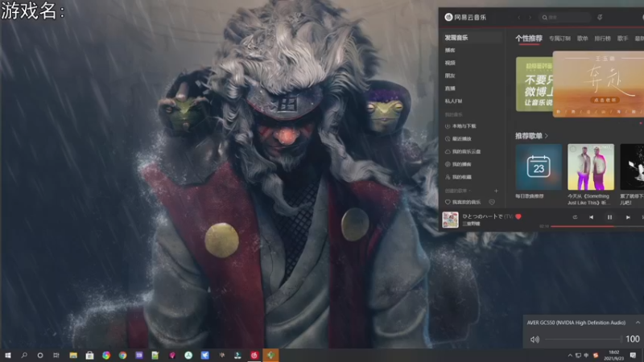Open 私人FM in the sidebar
Viewport: 644px width, 362px height.
[x=453, y=101]
